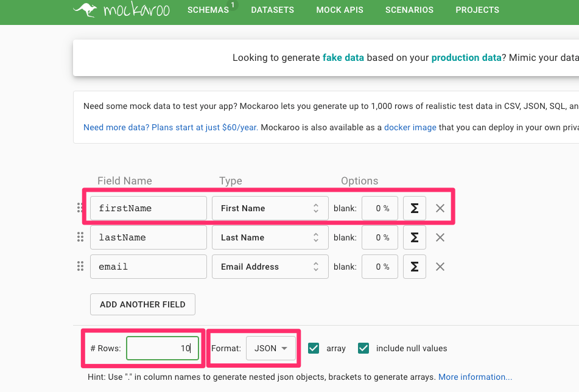Open the Last Name type chooser

(x=270, y=237)
